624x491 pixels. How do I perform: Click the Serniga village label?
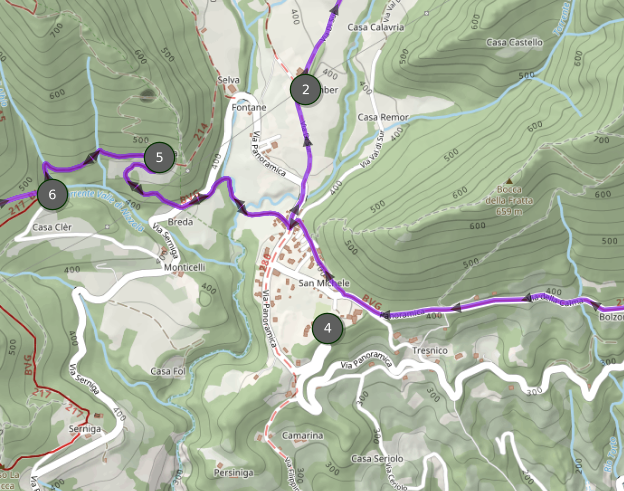coord(85,429)
